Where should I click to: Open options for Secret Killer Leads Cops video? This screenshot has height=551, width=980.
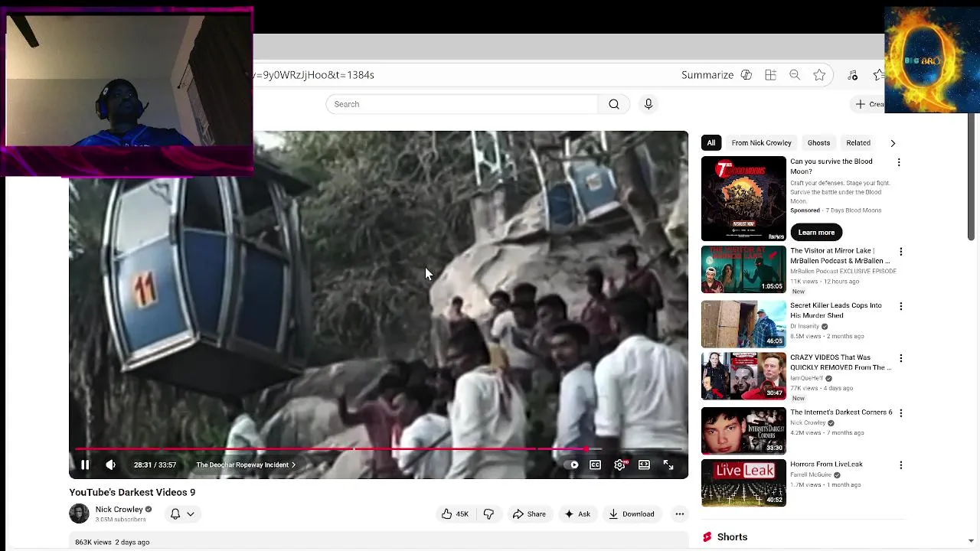tap(900, 306)
